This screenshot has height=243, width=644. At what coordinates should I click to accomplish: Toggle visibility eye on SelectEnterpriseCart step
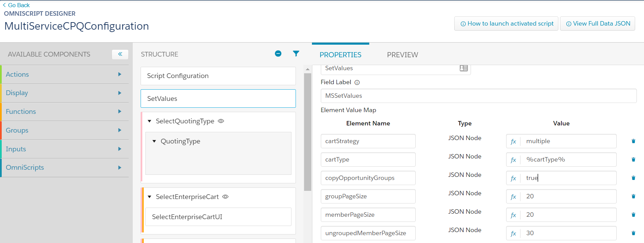click(x=225, y=197)
